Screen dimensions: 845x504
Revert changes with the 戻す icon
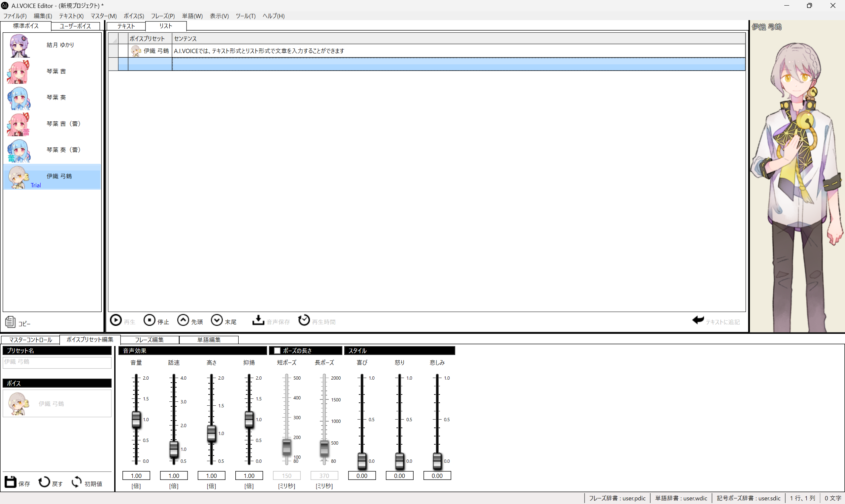tap(44, 482)
